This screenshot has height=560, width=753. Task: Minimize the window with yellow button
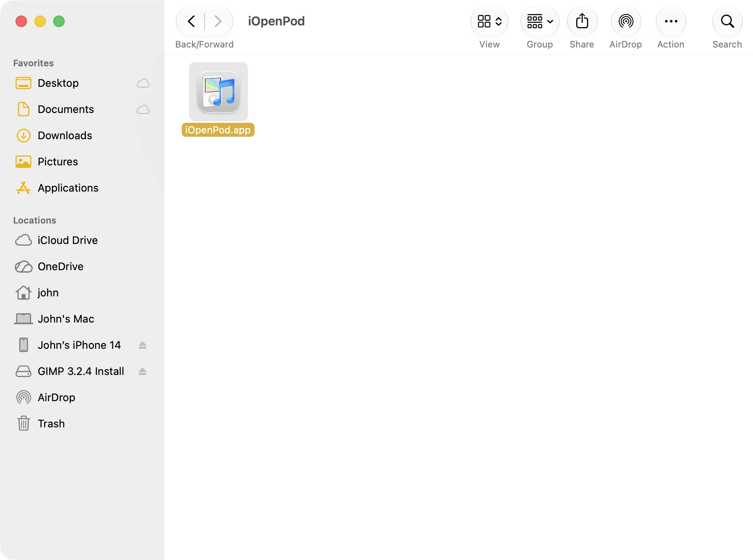coord(40,21)
